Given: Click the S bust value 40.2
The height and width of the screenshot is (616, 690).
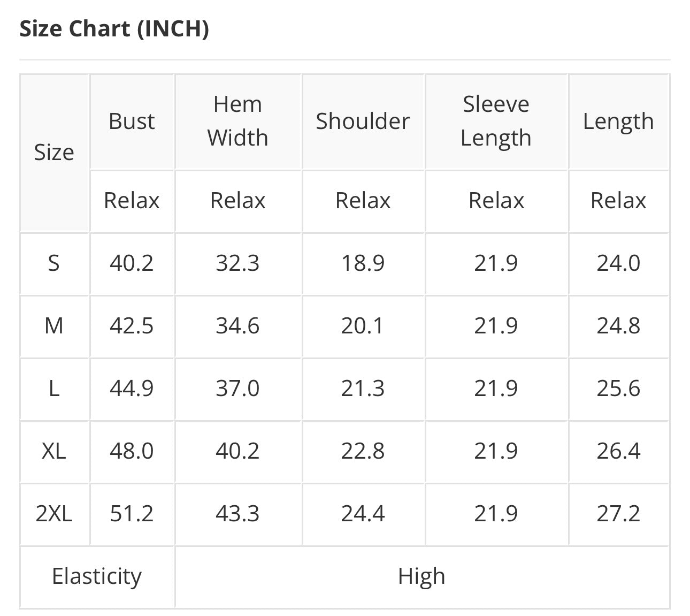Looking at the screenshot, I should (132, 263).
